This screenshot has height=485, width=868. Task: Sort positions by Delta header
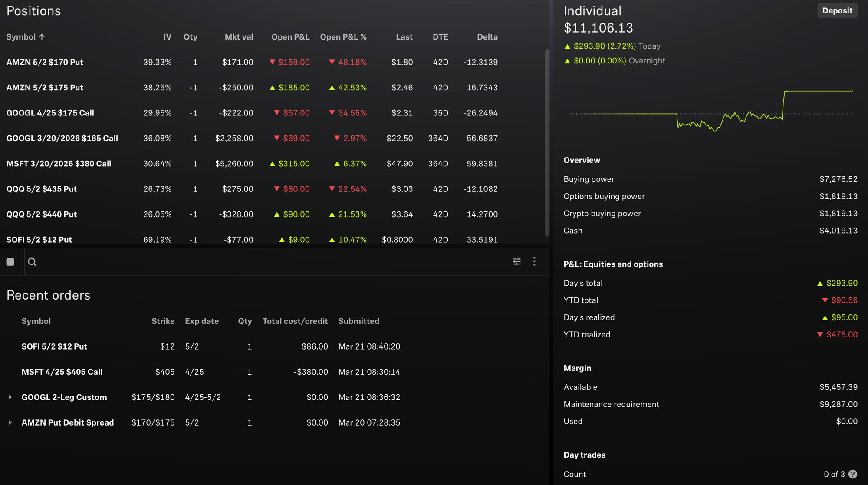pyautogui.click(x=487, y=37)
